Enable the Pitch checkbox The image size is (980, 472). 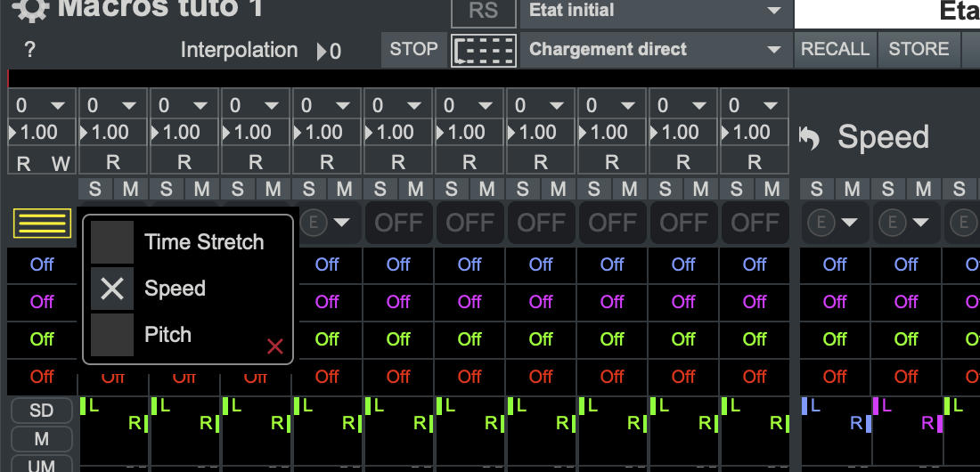point(112,335)
